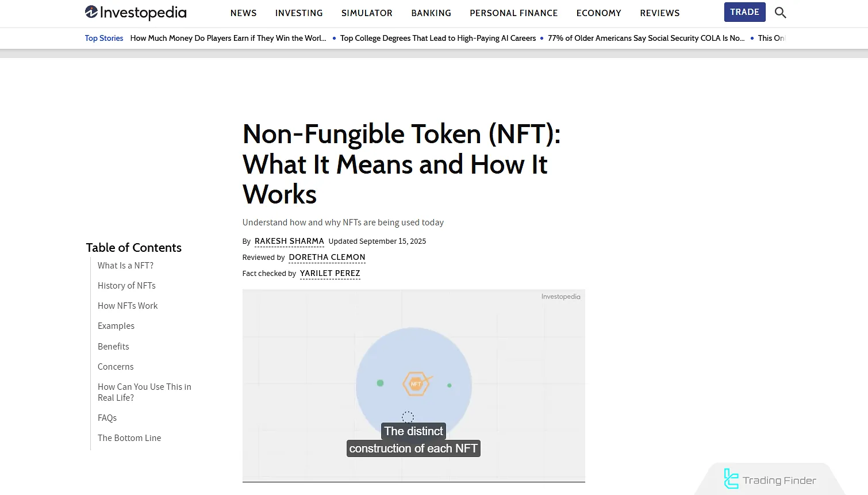Viewport: 868px width, 495px height.
Task: Open the Reviews menu
Action: (x=659, y=13)
